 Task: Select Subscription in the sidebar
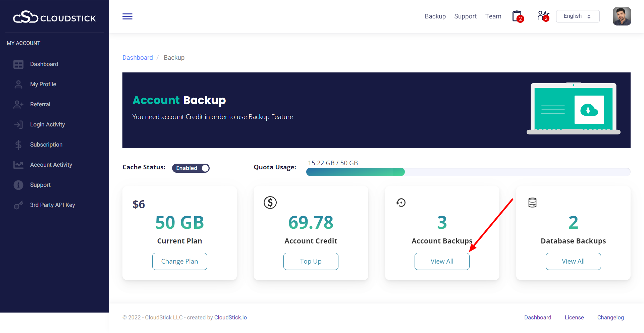(46, 145)
